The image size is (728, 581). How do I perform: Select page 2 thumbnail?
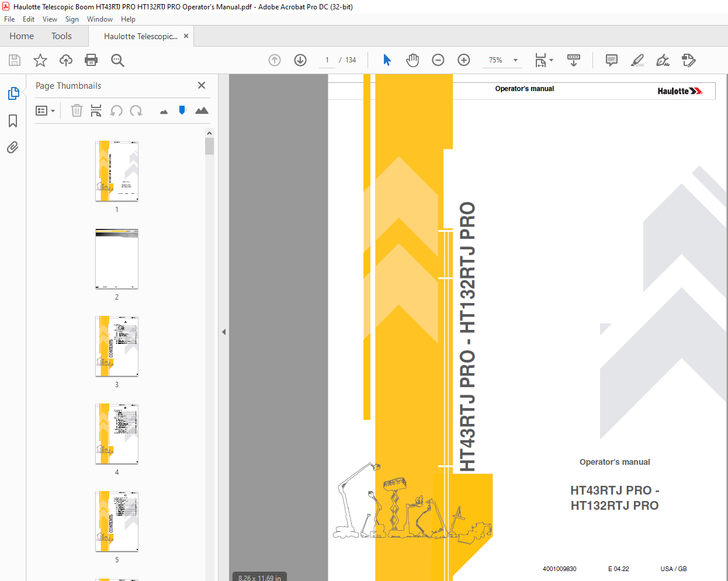(x=117, y=259)
